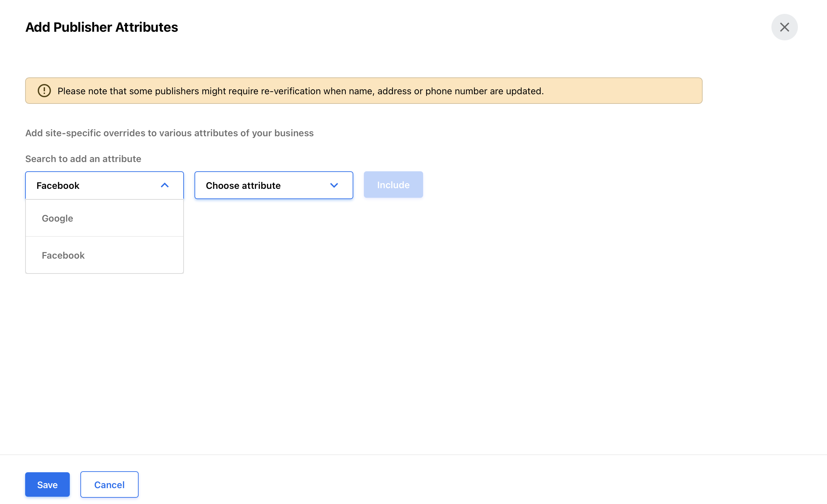Select Facebook option in the open list

click(63, 255)
